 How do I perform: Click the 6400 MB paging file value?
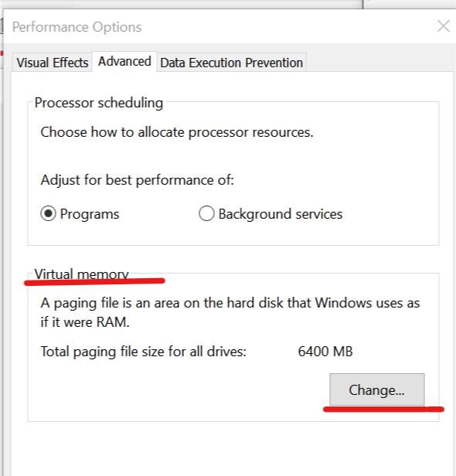click(325, 352)
